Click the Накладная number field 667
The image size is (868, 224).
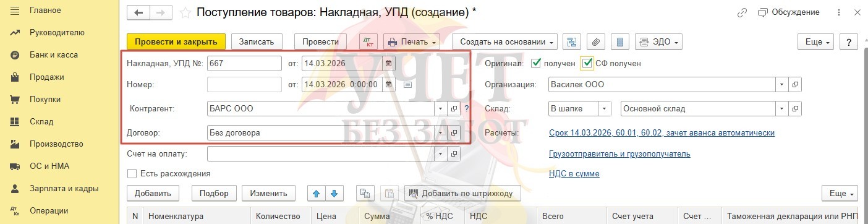pos(244,63)
